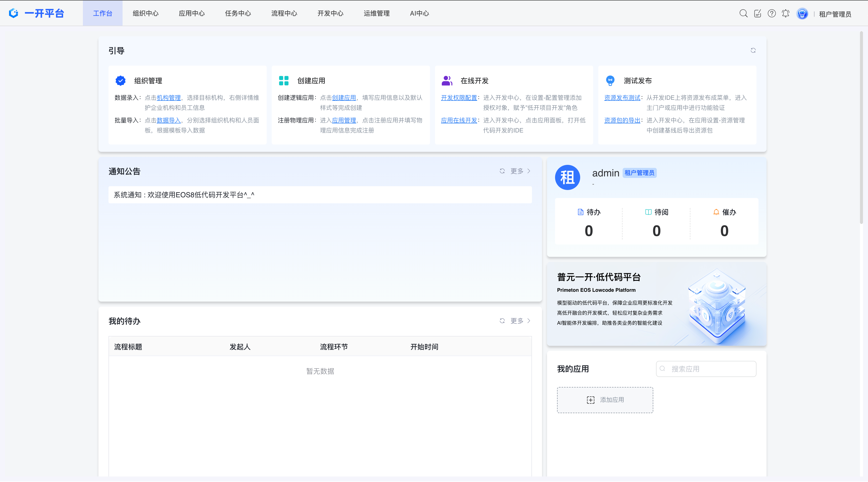Viewport: 868px width, 482px height.
Task: Open the 机构管理 link
Action: pyautogui.click(x=169, y=98)
